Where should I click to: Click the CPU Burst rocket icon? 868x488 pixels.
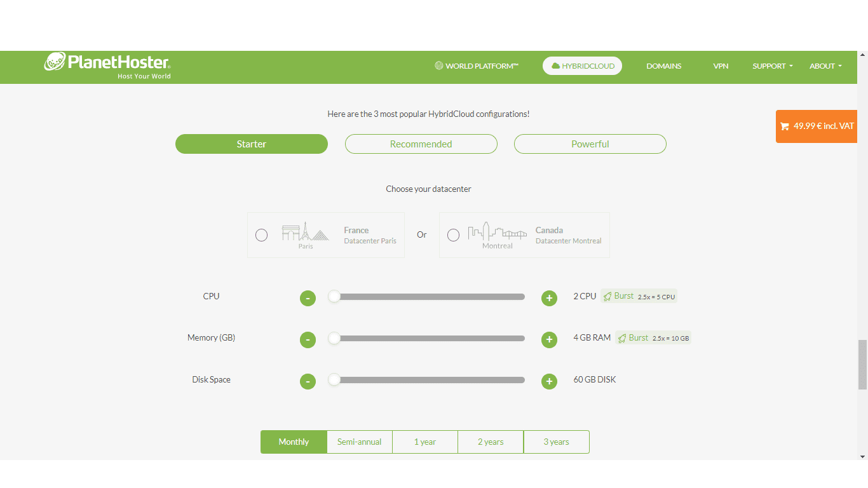point(607,296)
